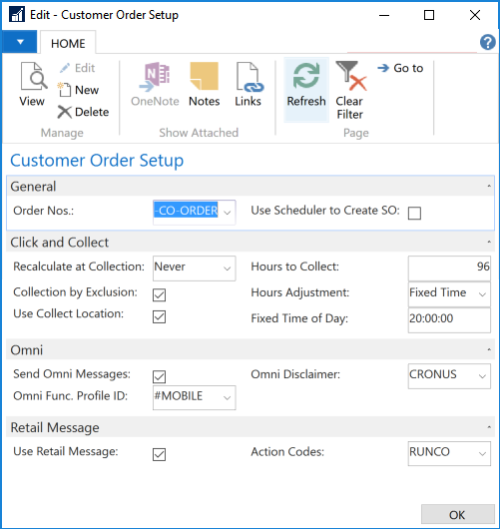Image resolution: width=500 pixels, height=529 pixels.
Task: Uncheck Collection by Exclusion
Action: pos(159,295)
